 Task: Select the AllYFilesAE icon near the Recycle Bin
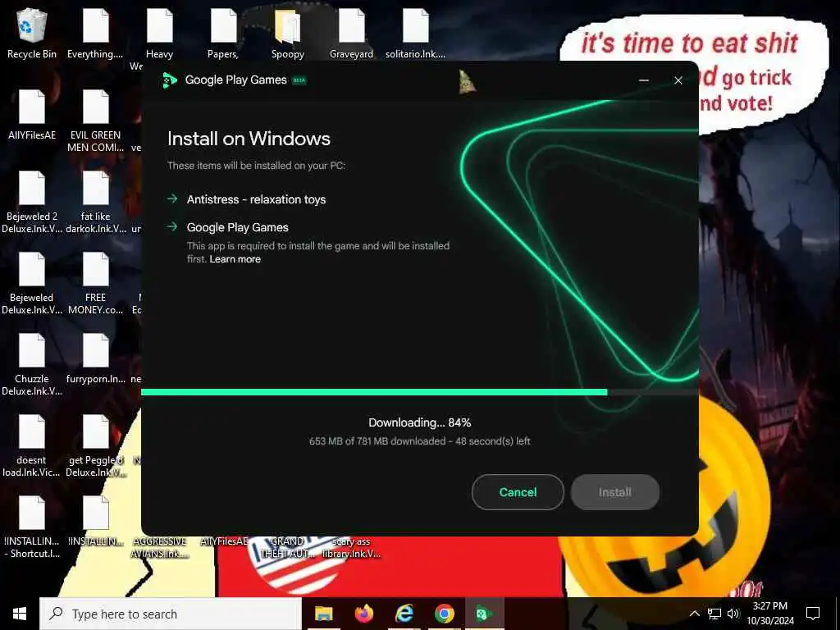tap(32, 115)
